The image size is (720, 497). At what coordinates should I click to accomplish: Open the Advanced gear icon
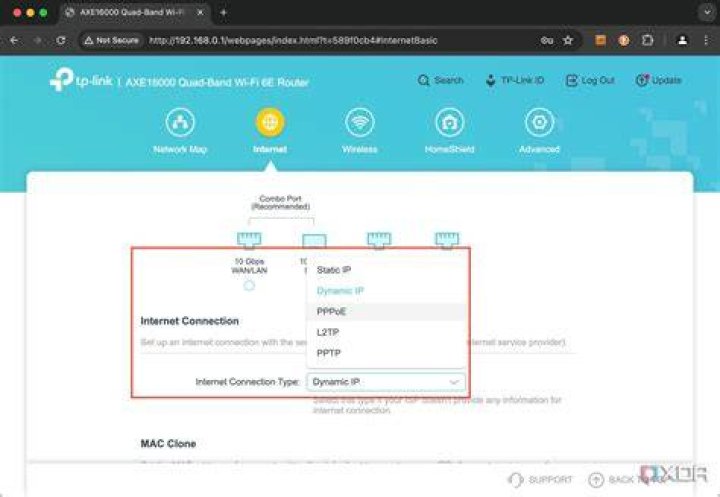point(539,123)
